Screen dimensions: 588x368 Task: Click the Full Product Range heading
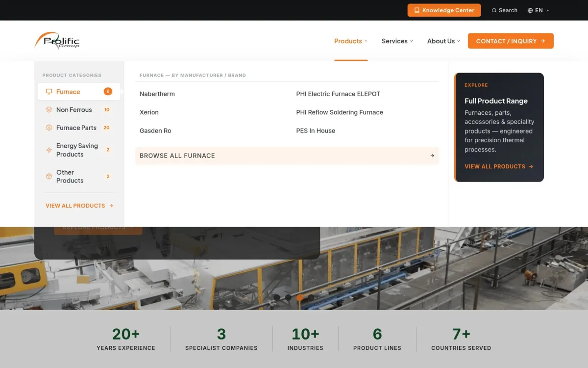pyautogui.click(x=496, y=101)
